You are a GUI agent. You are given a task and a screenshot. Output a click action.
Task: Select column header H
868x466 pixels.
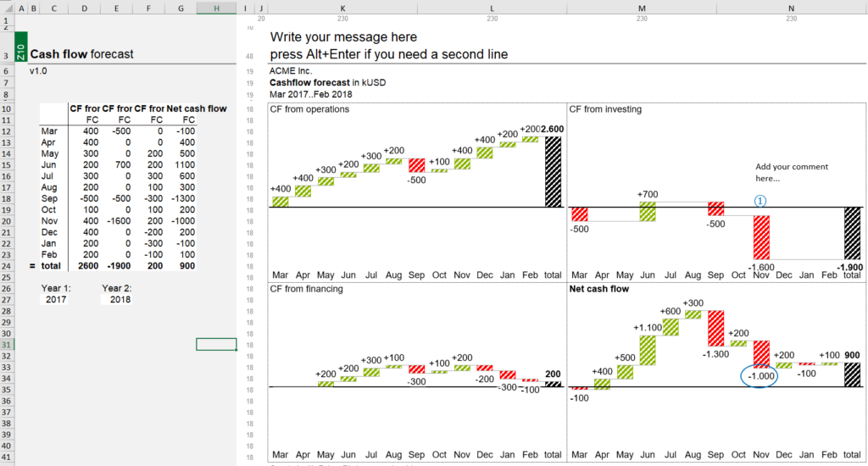click(216, 8)
